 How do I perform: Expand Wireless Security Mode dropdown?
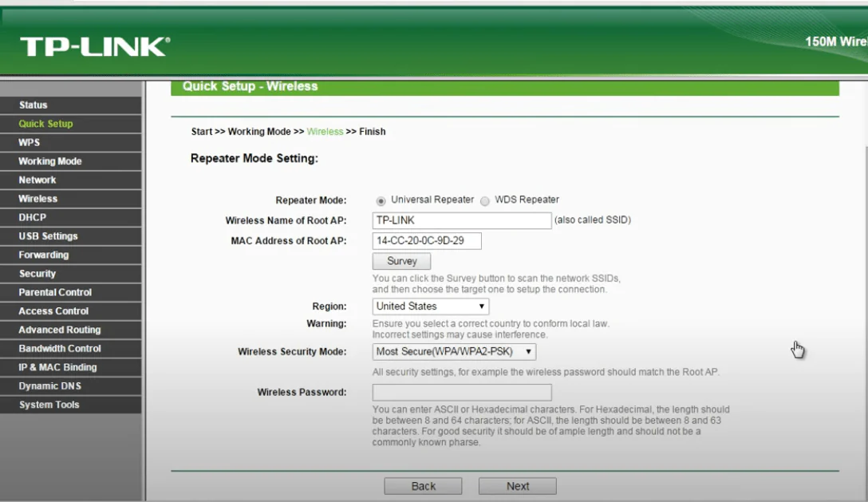[454, 352]
